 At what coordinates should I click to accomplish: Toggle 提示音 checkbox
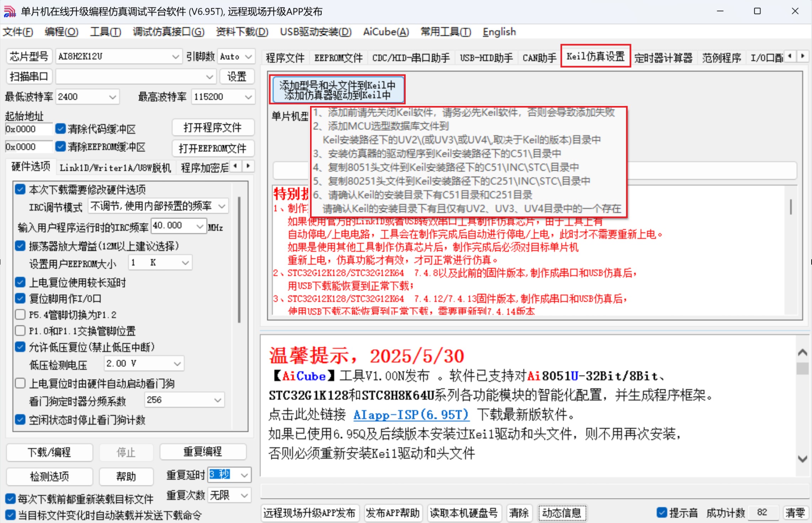click(x=662, y=512)
